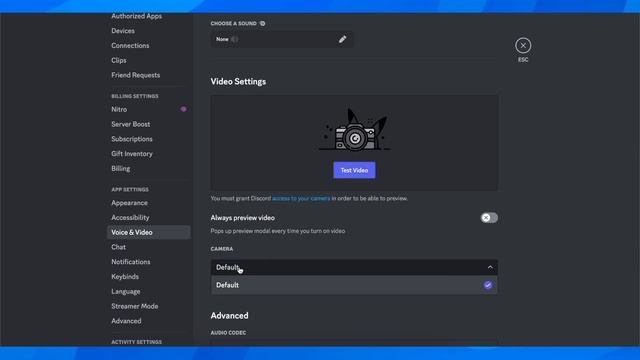Collapse the Camera dropdown
Screen dimensions: 640x360
click(354, 267)
